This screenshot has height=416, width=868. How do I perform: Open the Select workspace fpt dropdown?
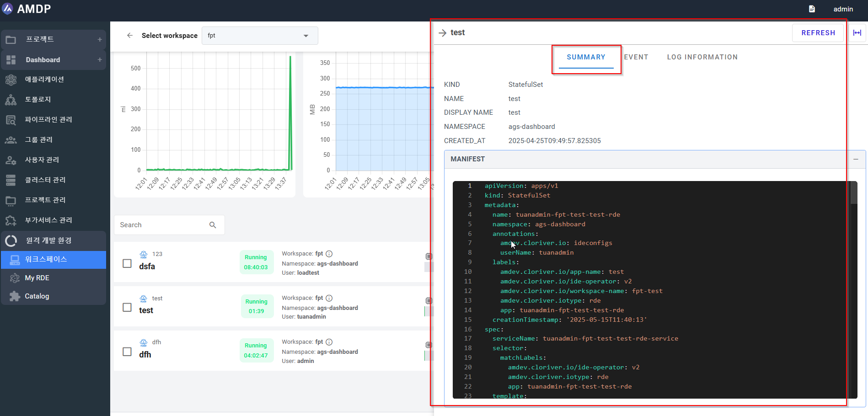pyautogui.click(x=260, y=36)
